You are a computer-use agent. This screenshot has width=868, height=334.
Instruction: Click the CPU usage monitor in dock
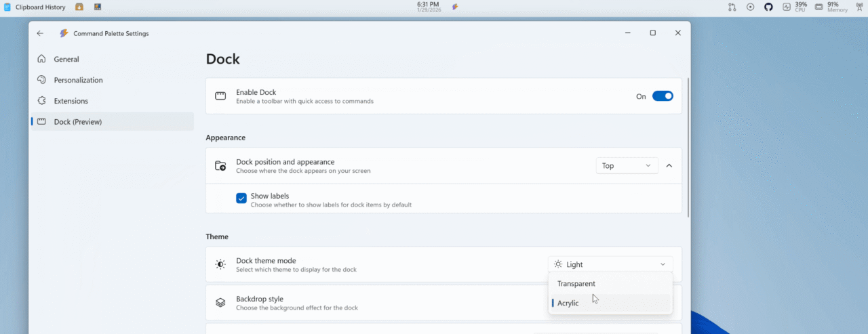pyautogui.click(x=795, y=7)
